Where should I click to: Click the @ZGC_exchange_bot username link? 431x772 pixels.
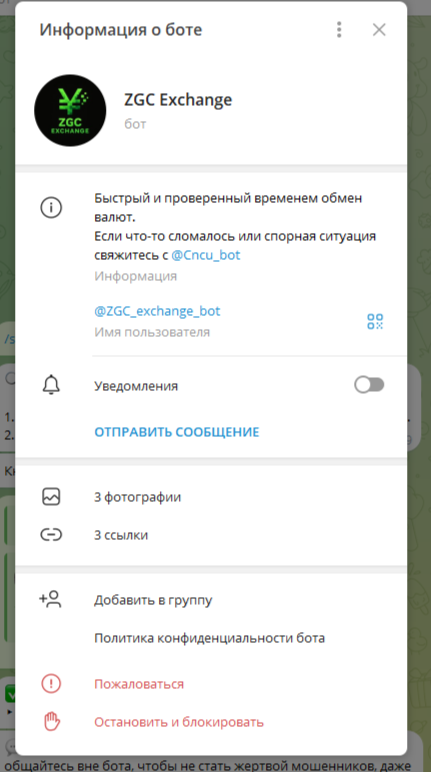[x=157, y=311]
